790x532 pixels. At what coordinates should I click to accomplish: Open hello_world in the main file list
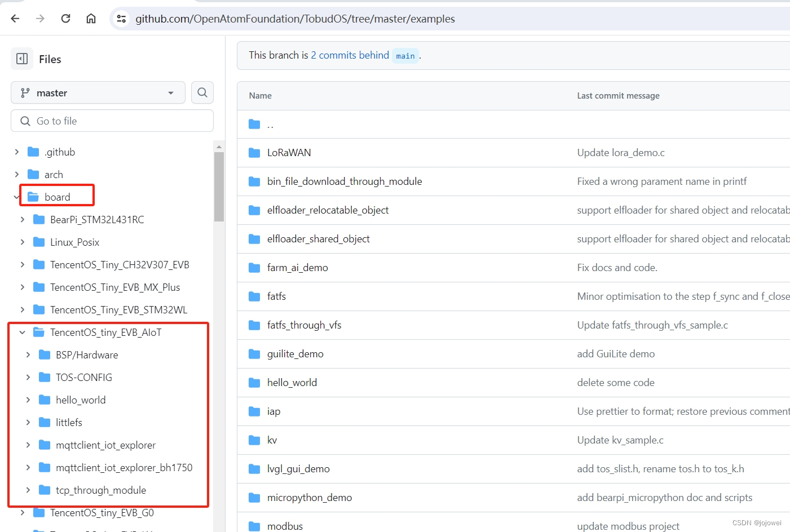[x=292, y=383]
